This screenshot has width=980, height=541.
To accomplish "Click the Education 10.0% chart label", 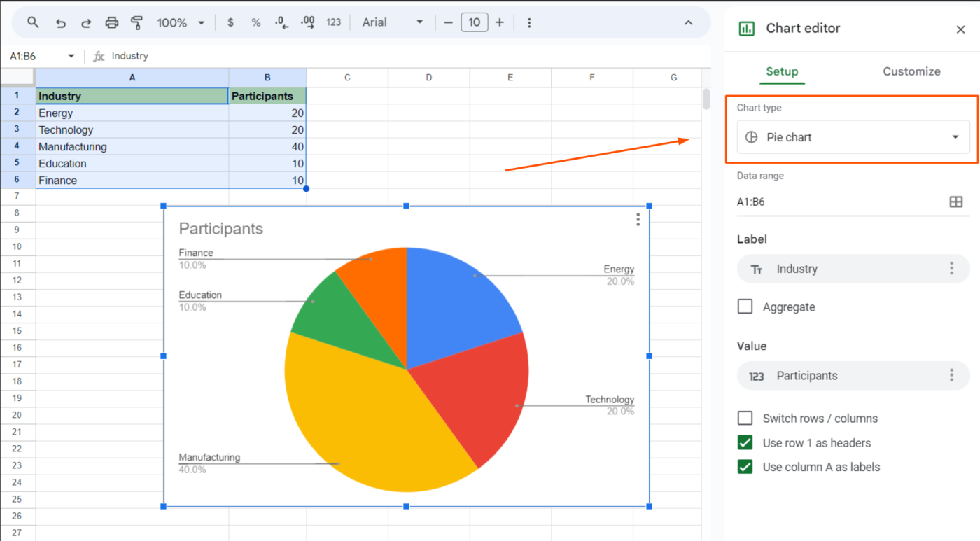I will click(200, 301).
